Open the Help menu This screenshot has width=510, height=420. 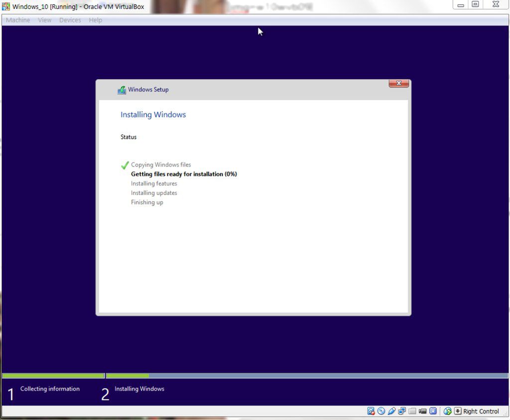[x=96, y=20]
